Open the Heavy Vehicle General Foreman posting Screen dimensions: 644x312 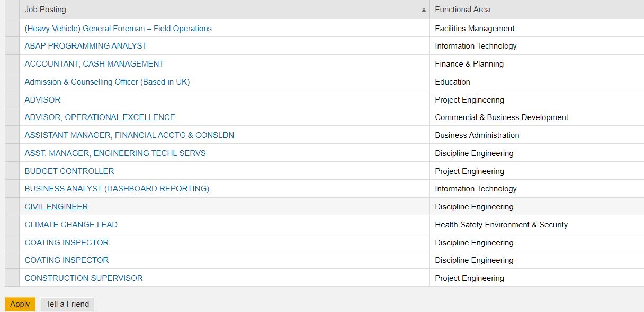click(x=118, y=29)
